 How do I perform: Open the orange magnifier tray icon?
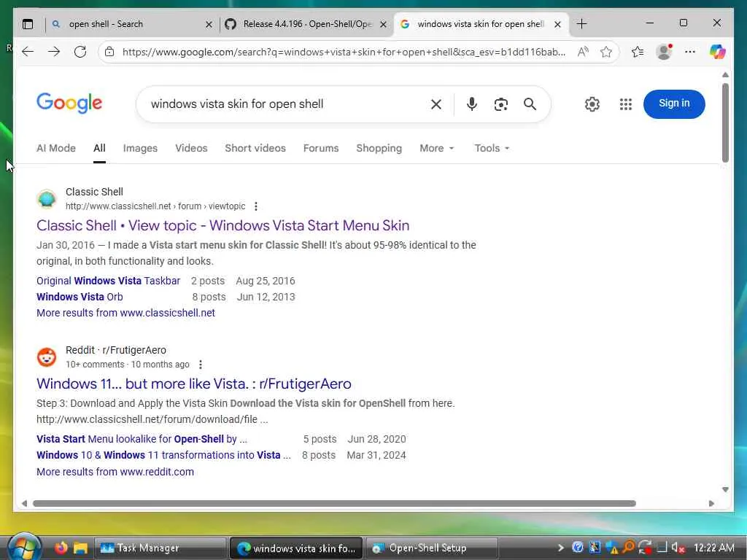629,548
